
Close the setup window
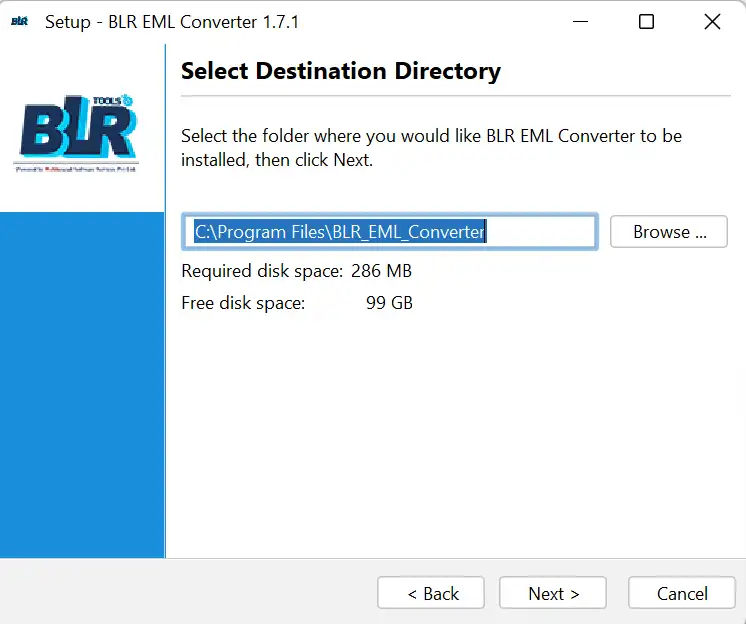click(x=712, y=21)
